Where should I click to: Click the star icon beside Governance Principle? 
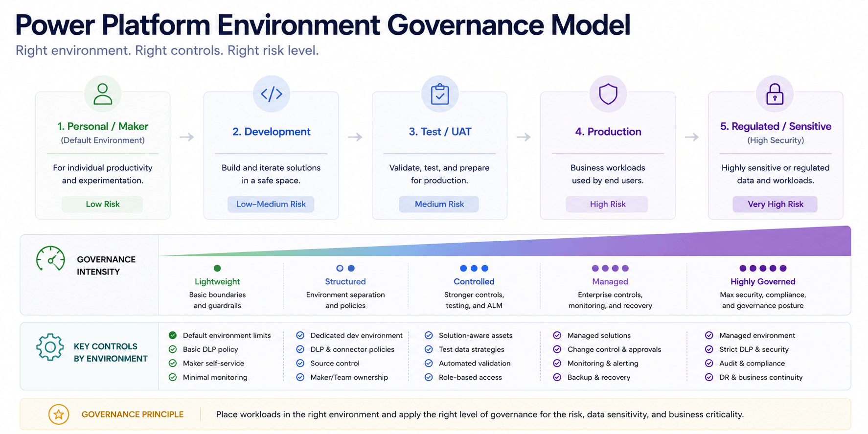[59, 414]
